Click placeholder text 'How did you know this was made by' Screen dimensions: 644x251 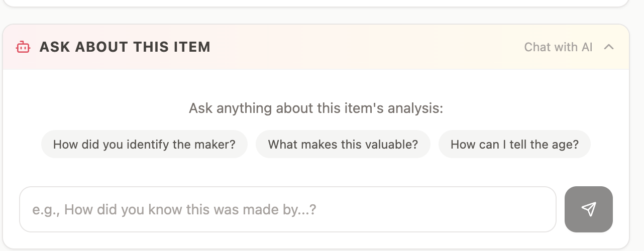coord(174,209)
